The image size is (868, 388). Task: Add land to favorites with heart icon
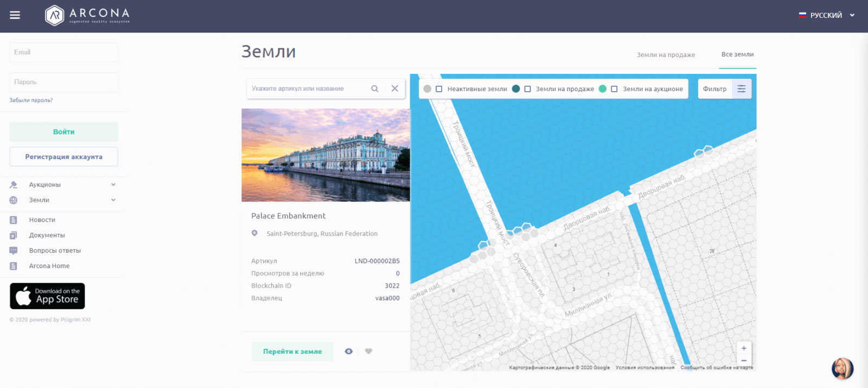[x=369, y=352]
